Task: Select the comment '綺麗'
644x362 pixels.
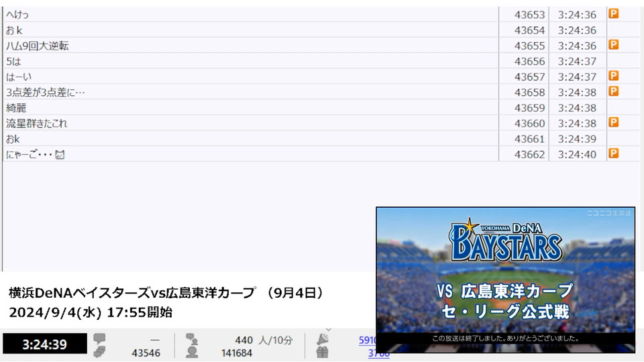Action: pos(16,108)
